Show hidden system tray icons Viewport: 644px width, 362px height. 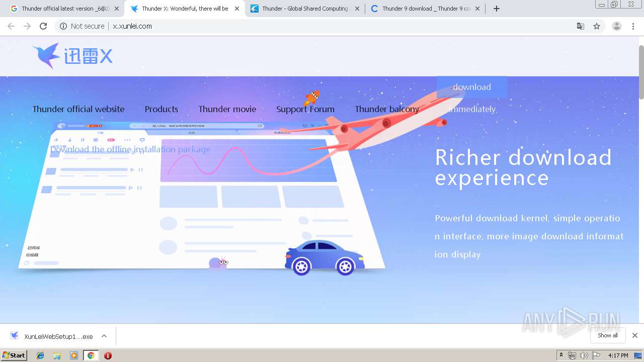(561, 355)
